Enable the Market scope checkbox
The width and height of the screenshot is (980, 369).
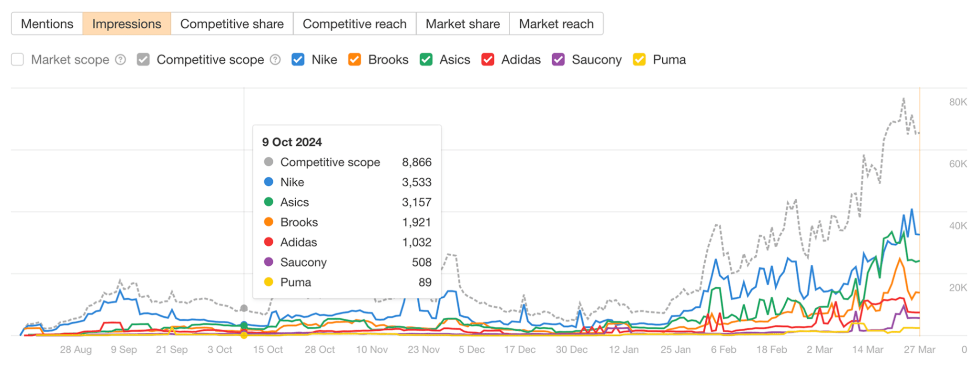(x=18, y=60)
